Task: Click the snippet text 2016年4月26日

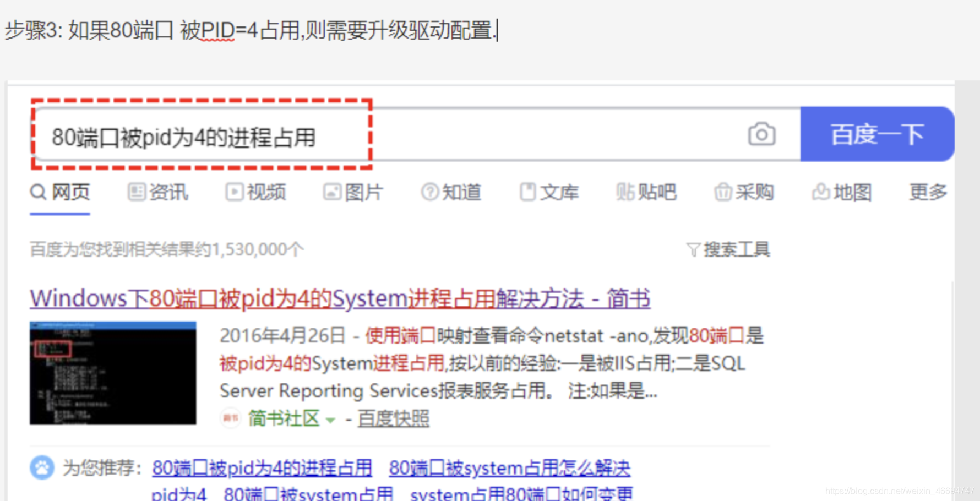Action: [x=282, y=335]
